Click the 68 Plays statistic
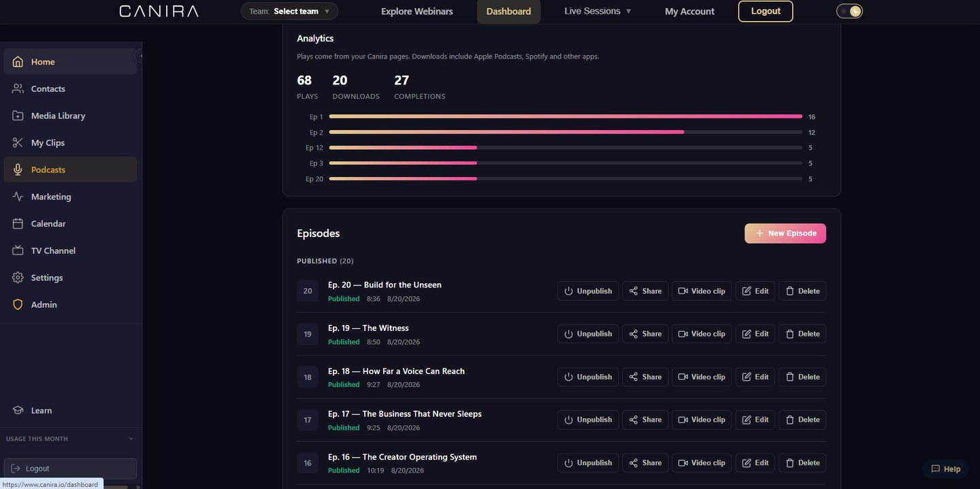Image resolution: width=980 pixels, height=489 pixels. [x=307, y=86]
